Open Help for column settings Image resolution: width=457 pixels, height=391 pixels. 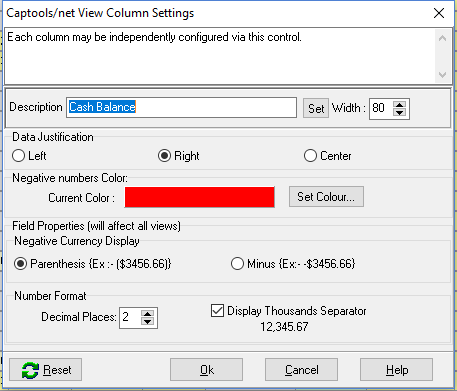[396, 370]
